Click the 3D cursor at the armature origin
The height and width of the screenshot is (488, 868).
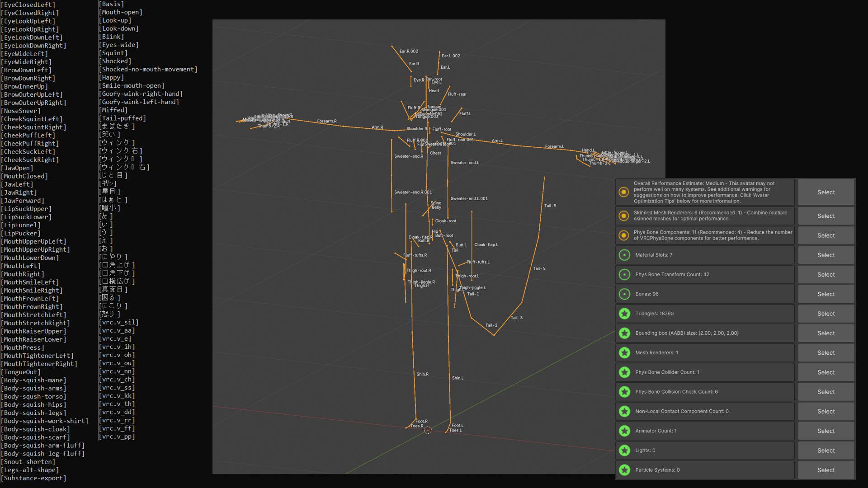(x=428, y=430)
